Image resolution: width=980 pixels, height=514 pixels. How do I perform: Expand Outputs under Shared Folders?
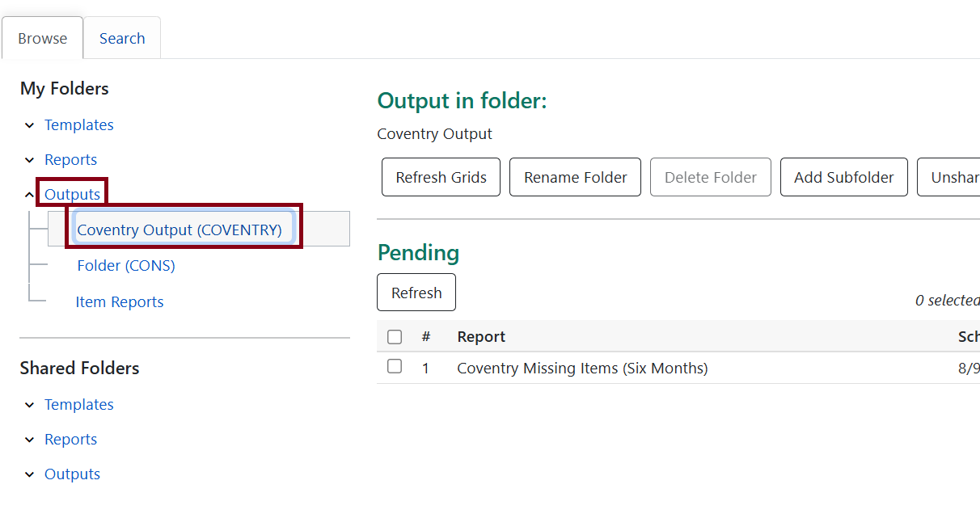pyautogui.click(x=30, y=474)
